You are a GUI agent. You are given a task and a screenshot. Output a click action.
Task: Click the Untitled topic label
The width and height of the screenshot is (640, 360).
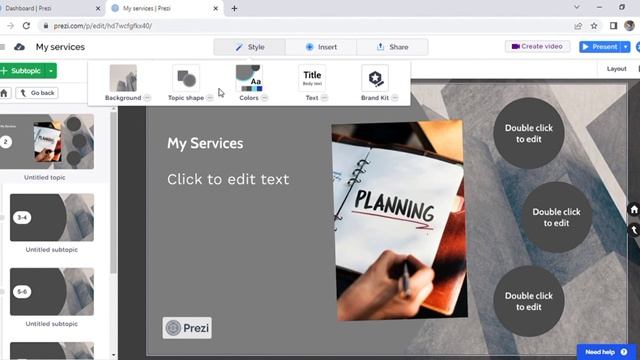tap(45, 178)
